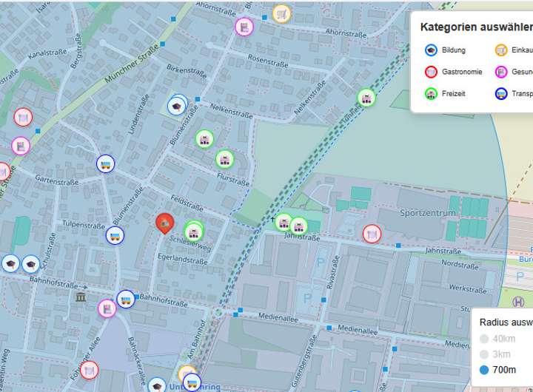
Task: Select the leisure marker near Tunnel
Action: tap(366, 98)
